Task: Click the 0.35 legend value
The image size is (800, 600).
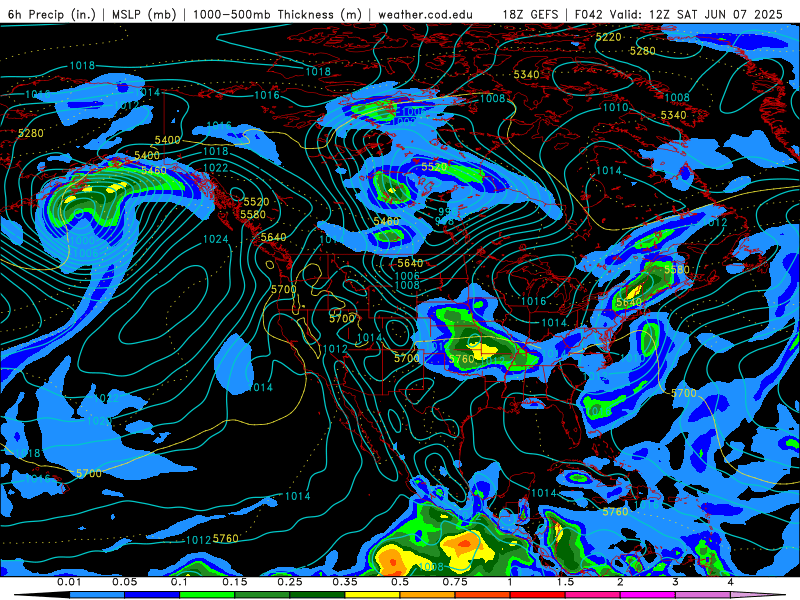Action: 345,582
